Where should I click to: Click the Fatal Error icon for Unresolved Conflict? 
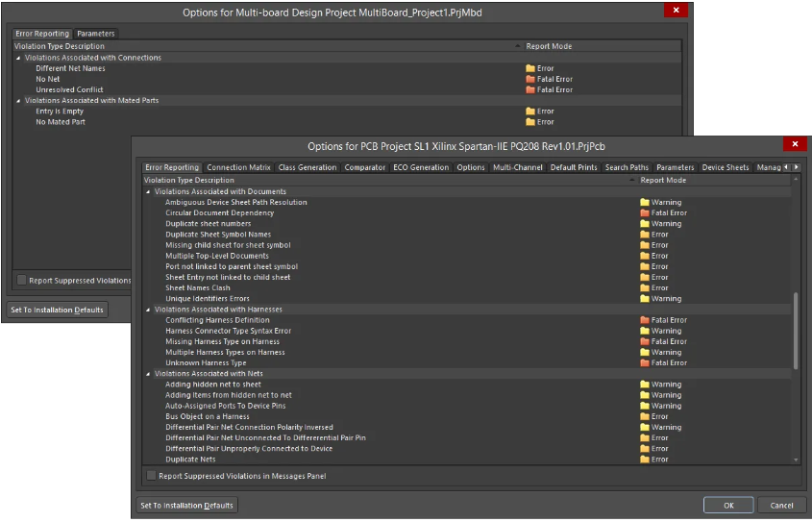click(529, 90)
